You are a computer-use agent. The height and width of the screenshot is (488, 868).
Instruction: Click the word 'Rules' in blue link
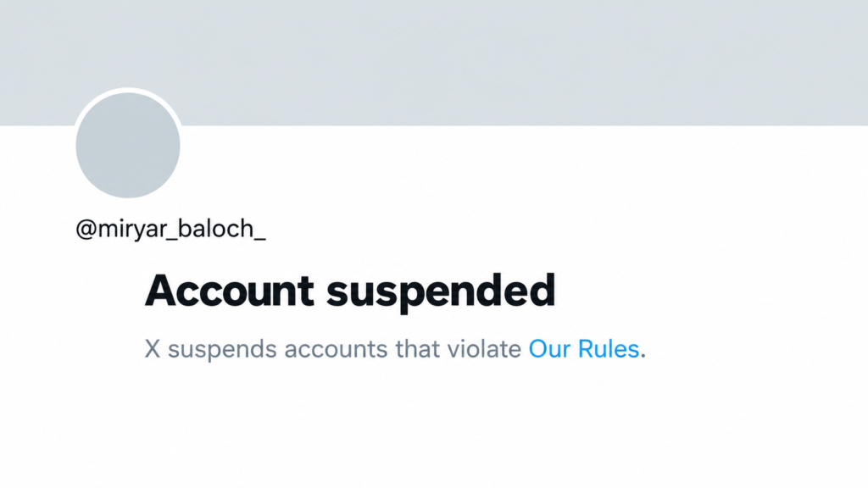click(x=609, y=349)
